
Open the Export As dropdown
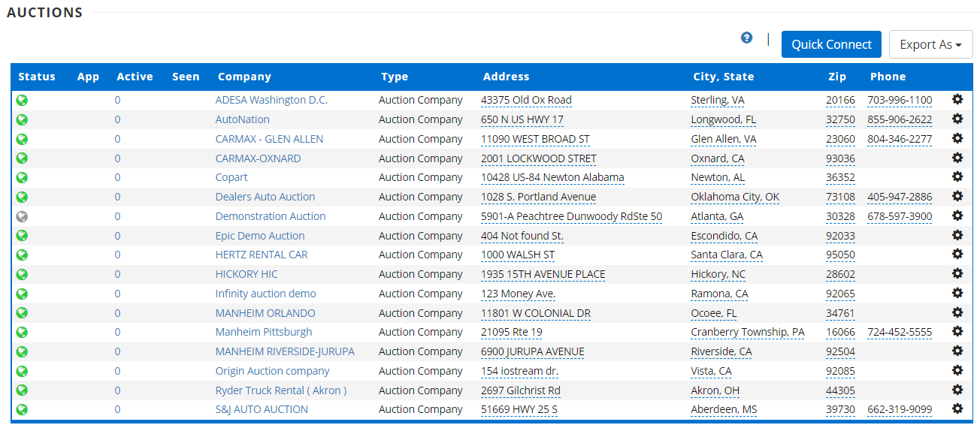click(930, 44)
